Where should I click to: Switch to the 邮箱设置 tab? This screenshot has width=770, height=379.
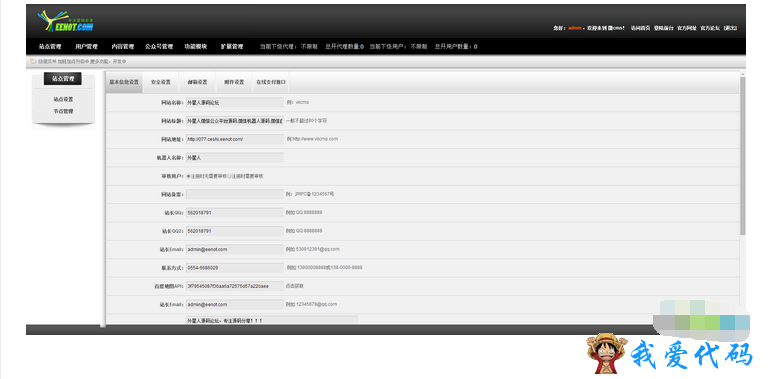[197, 82]
